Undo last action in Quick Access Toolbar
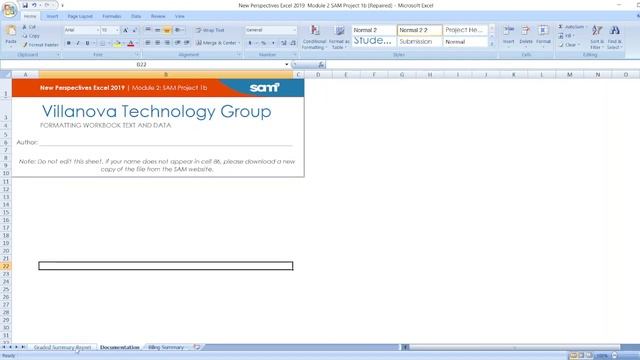The width and height of the screenshot is (640, 360). [x=34, y=5]
